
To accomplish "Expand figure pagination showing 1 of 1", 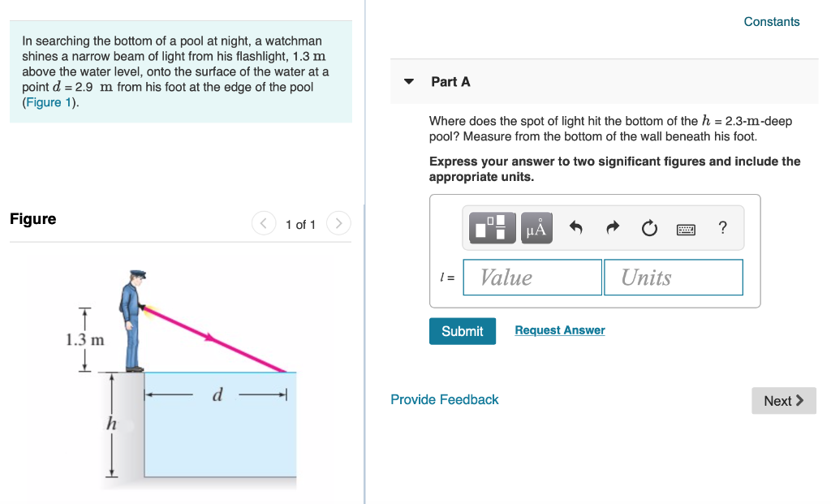I will coord(300,224).
